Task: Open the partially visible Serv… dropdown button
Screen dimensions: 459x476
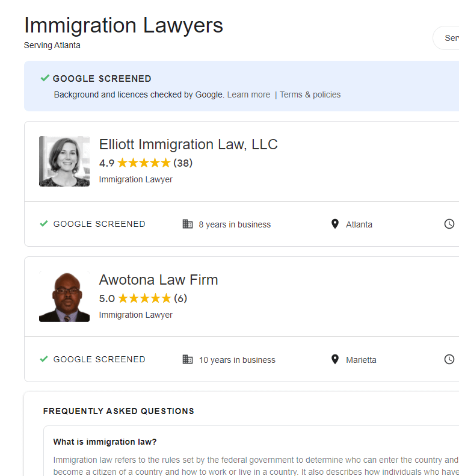Action: coord(448,38)
